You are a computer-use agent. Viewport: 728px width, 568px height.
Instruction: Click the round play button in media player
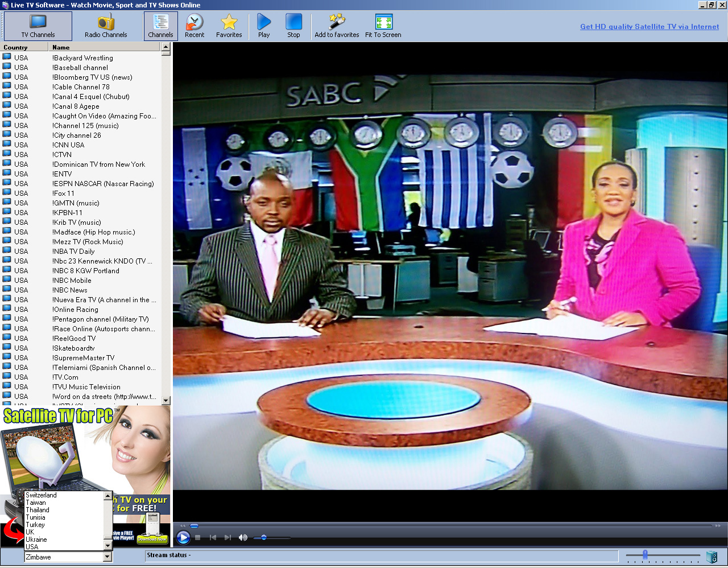[183, 537]
